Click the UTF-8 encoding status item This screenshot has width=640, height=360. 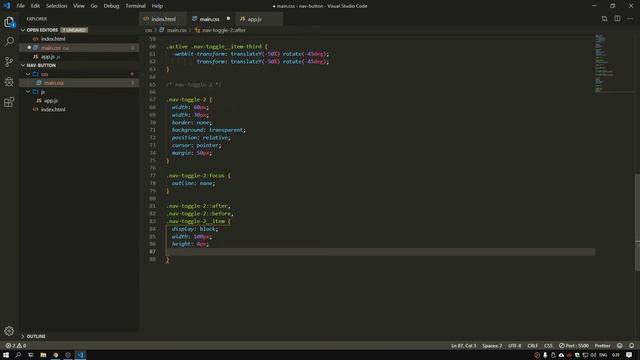[515, 346]
